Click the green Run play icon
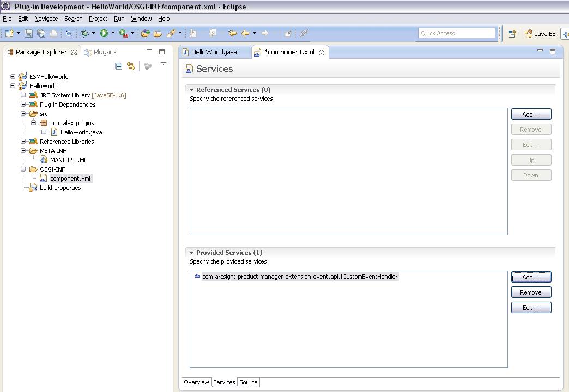Image resolution: width=569 pixels, height=392 pixels. (x=104, y=33)
